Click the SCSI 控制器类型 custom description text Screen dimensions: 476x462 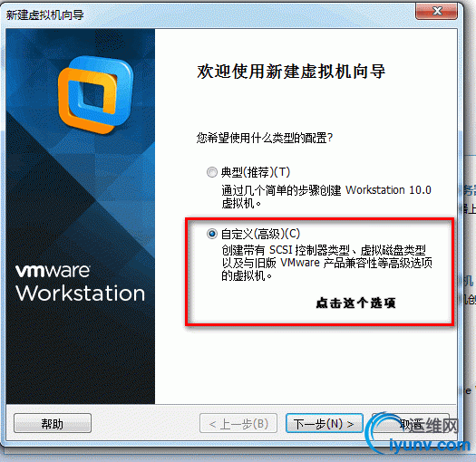[326, 263]
